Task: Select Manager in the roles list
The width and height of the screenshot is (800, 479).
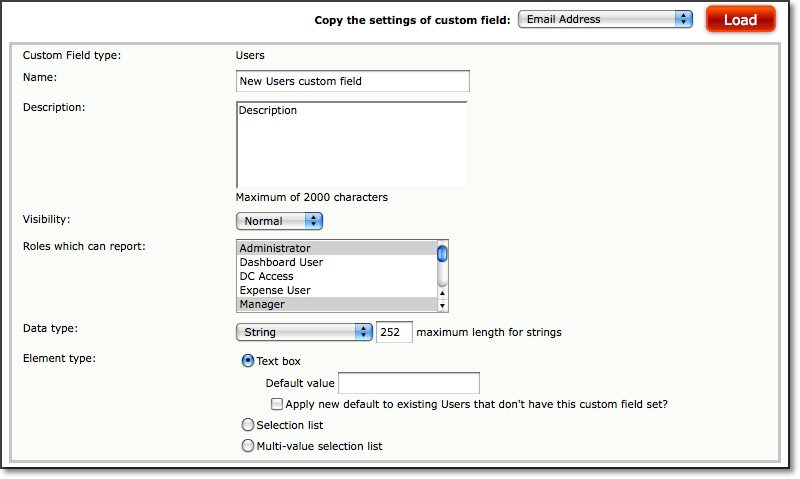Action: coord(337,304)
